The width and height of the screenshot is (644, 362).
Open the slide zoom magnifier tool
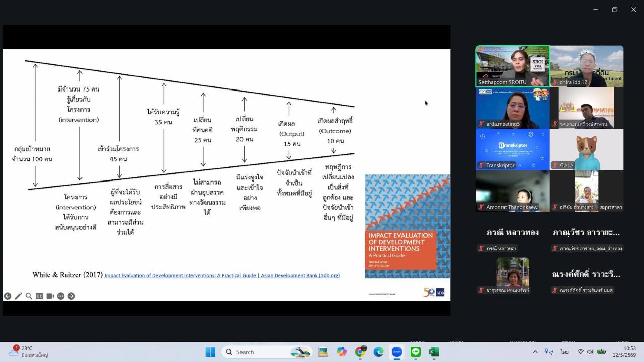tap(29, 296)
